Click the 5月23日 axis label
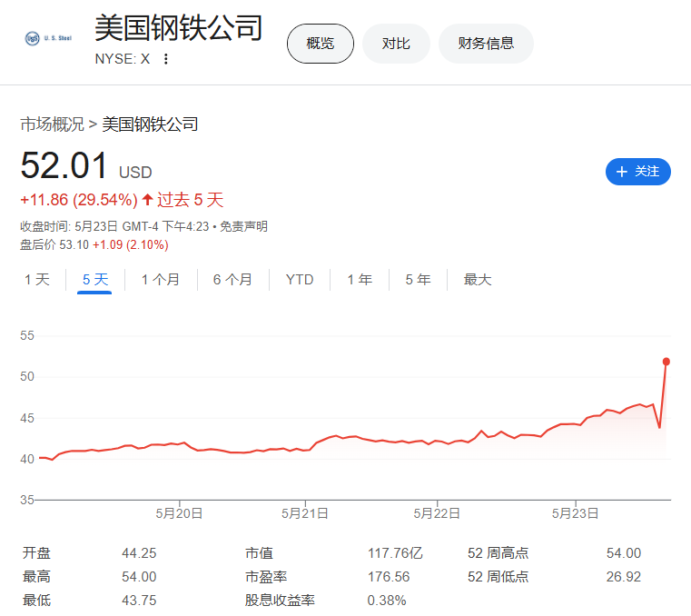 575,513
